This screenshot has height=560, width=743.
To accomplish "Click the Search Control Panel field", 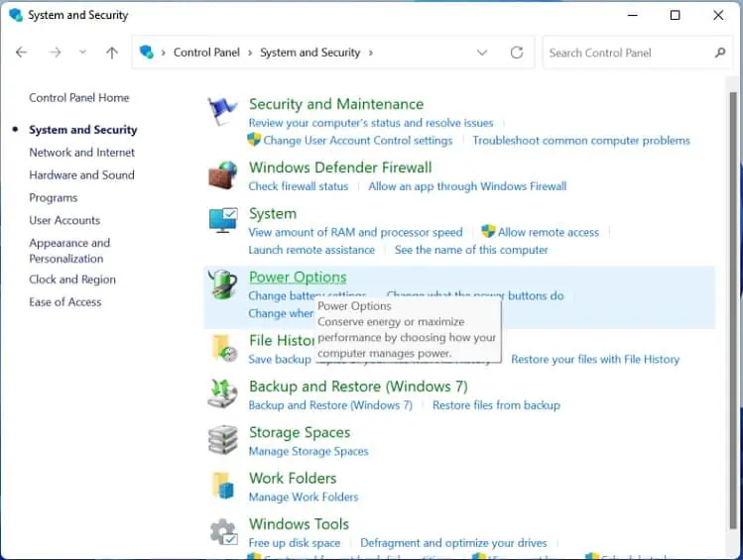I will tap(627, 53).
